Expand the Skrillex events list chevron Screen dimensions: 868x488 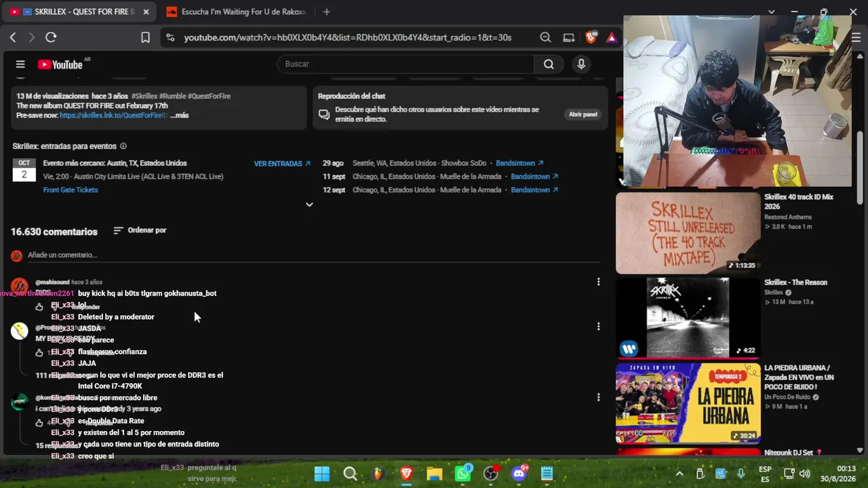tap(309, 205)
